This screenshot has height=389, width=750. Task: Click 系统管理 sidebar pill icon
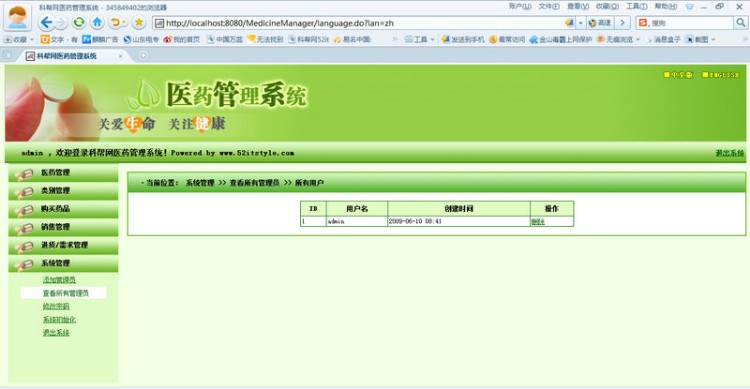pos(24,265)
